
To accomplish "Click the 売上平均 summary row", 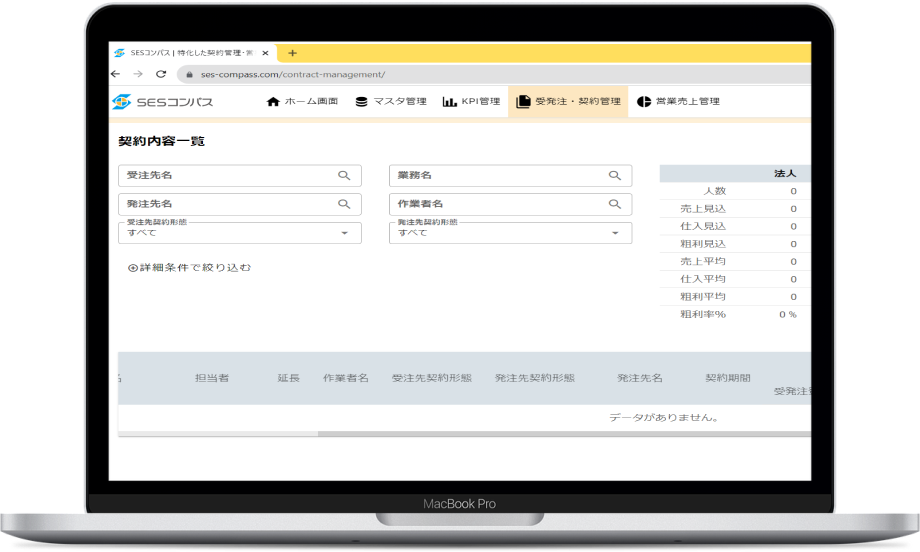I will click(735, 262).
